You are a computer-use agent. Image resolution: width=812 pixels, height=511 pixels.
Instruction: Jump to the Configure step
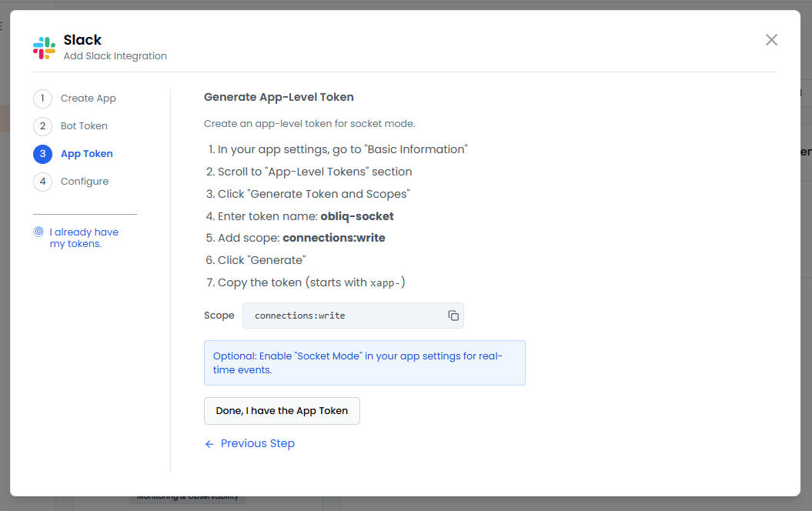(85, 182)
